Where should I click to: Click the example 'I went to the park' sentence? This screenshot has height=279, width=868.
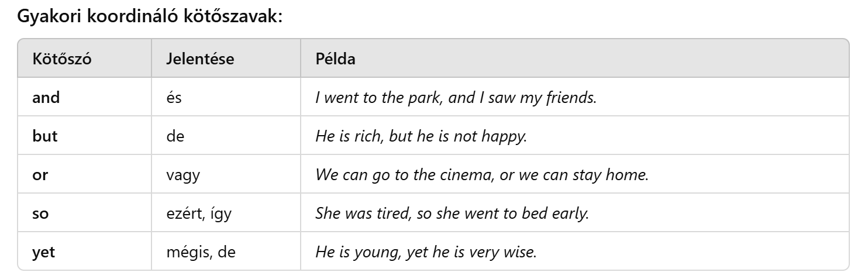point(456,97)
